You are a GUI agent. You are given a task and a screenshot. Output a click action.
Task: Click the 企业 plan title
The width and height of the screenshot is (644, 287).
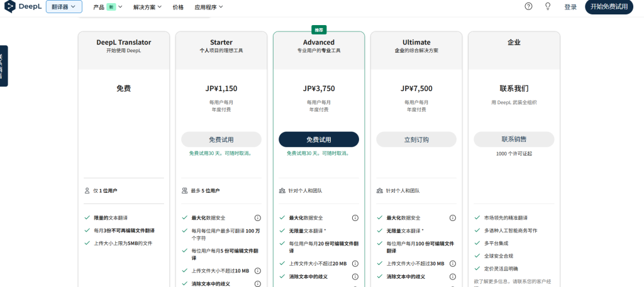(x=514, y=42)
